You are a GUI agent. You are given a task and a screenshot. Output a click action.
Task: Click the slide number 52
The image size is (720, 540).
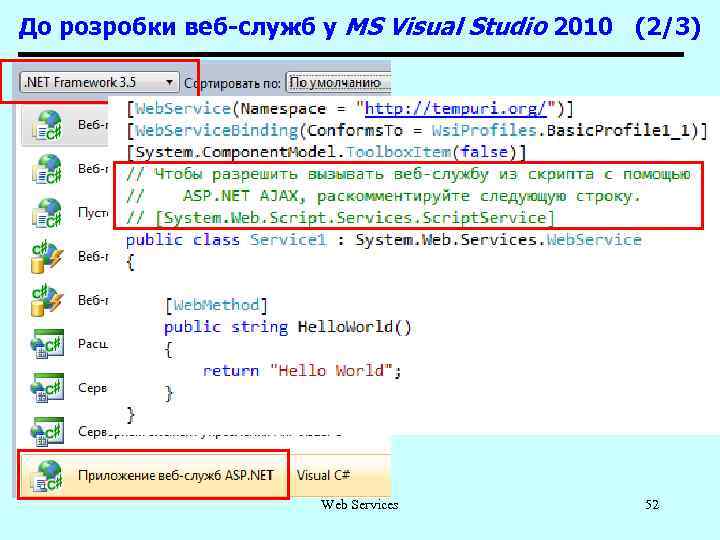point(652,505)
